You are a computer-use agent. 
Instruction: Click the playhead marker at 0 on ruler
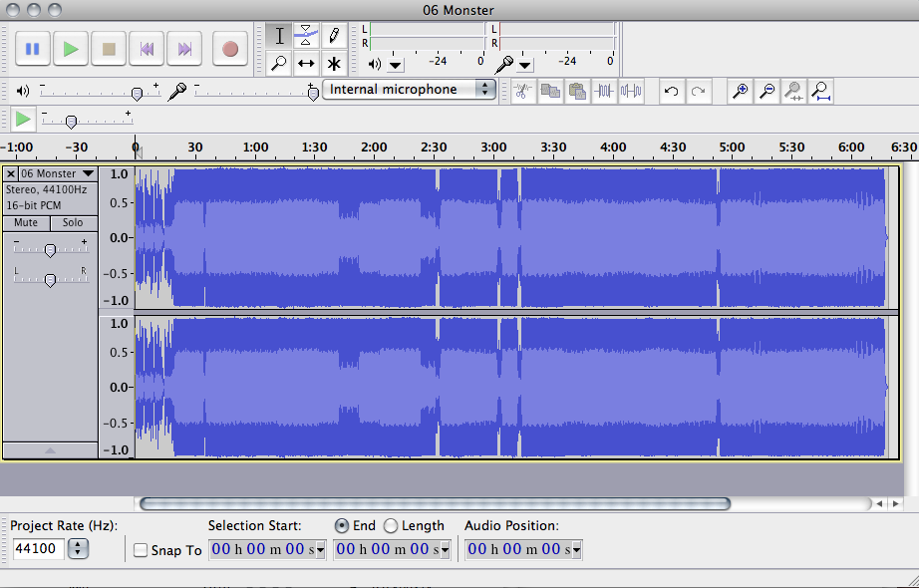coord(137,151)
